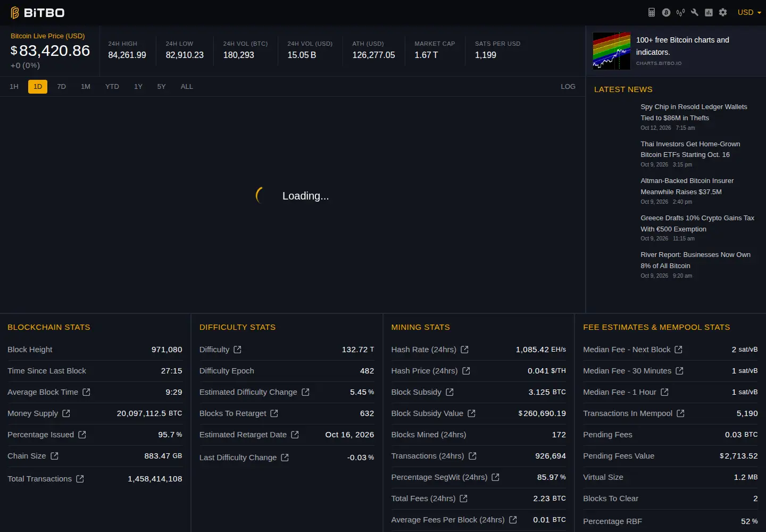The image size is (766, 532).
Task: Open Greece Drafts 10% Crypto Gains Tax article
Action: point(697,223)
